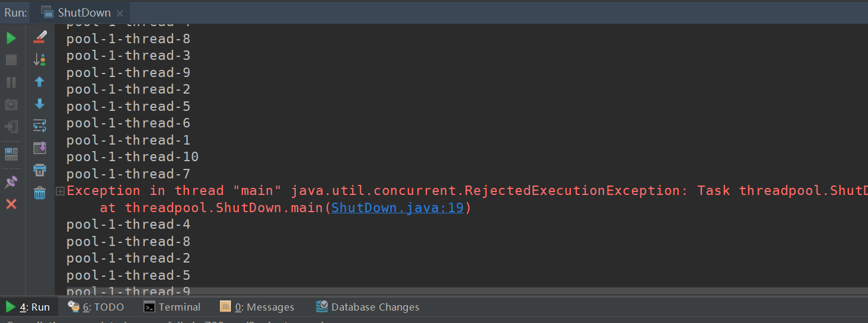Clear all console output with trash icon

click(40, 193)
